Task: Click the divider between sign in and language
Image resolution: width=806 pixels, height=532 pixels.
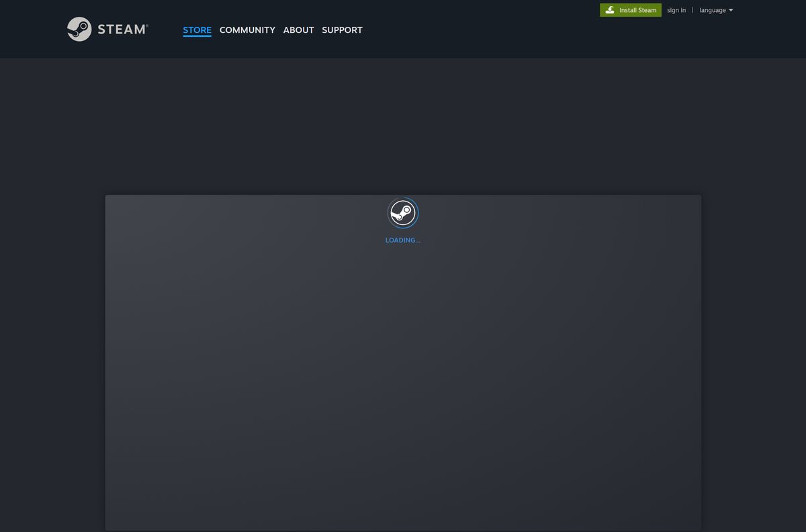Action: [x=692, y=10]
